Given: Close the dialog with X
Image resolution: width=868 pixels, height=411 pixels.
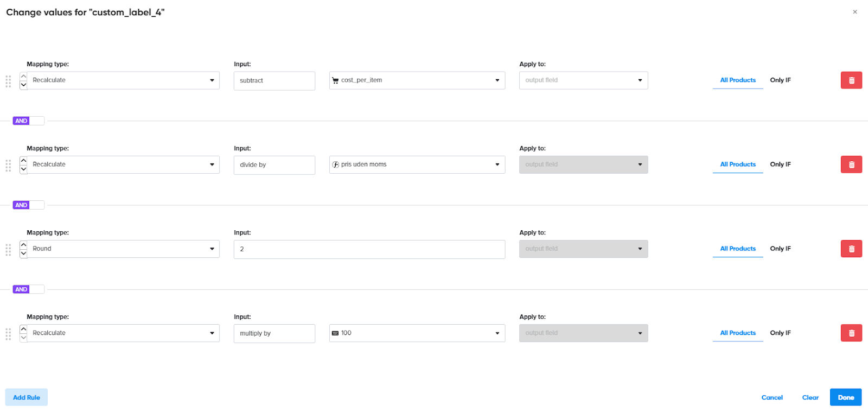Looking at the screenshot, I should [854, 12].
